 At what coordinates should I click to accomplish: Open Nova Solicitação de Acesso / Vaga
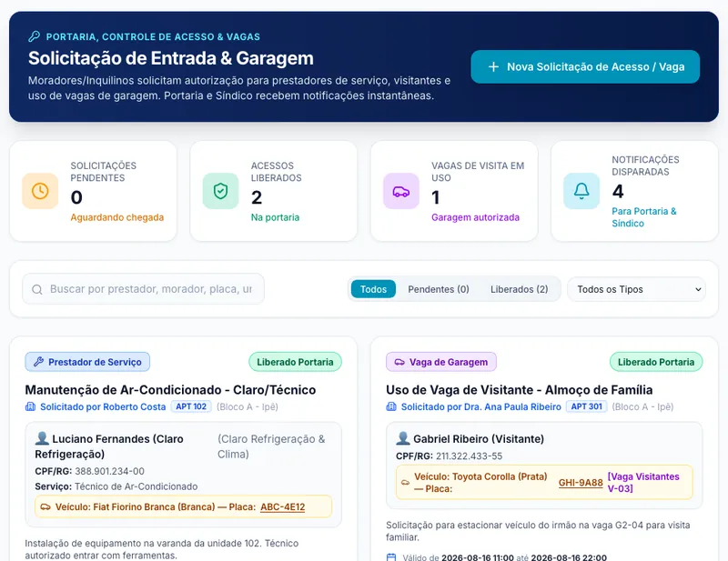pos(585,66)
